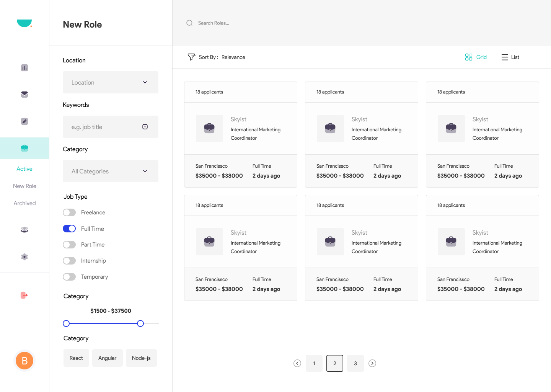Open the Archived roles section
551x392 pixels.
[x=24, y=203]
